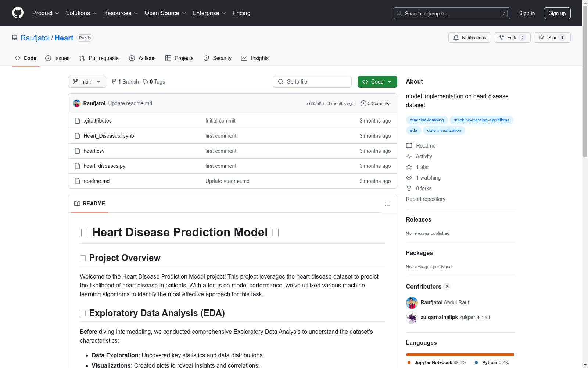The image size is (588, 368).
Task: Expand the Enterprise menu
Action: click(x=209, y=13)
